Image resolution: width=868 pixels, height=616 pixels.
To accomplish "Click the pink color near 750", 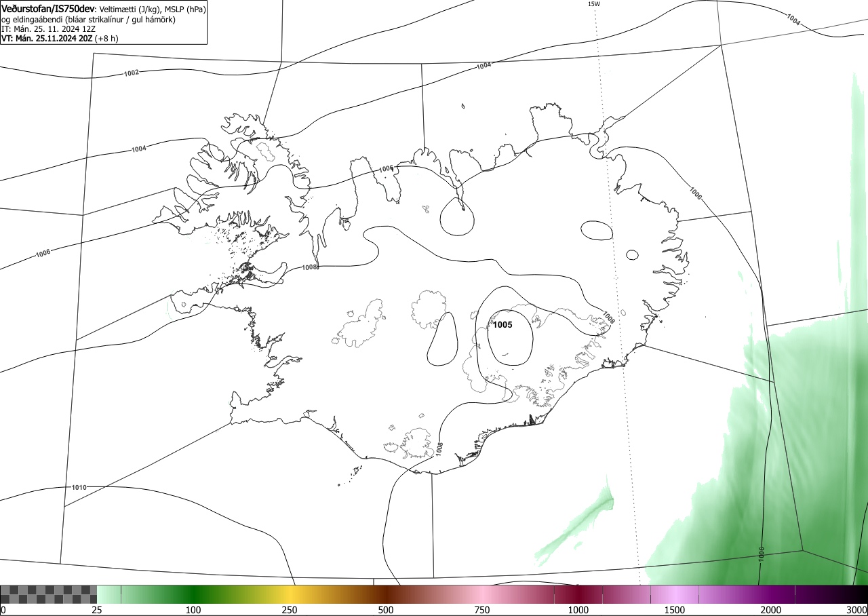I will pyautogui.click(x=482, y=594).
